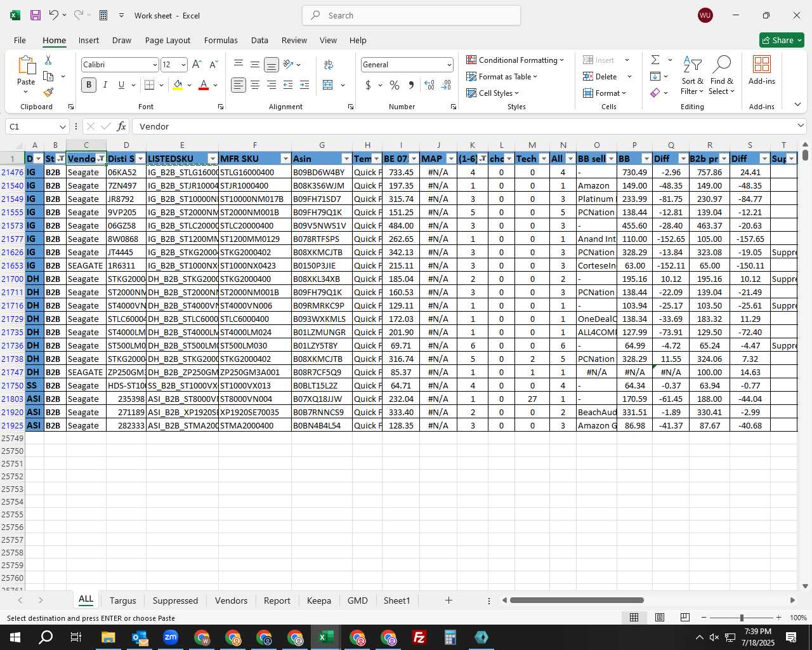
Task: Open the File menu
Action: [x=20, y=40]
